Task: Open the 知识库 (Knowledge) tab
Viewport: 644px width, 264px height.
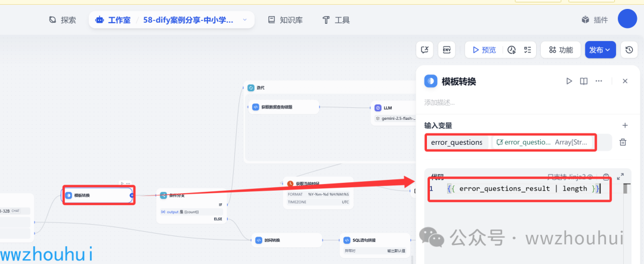Action: [285, 20]
